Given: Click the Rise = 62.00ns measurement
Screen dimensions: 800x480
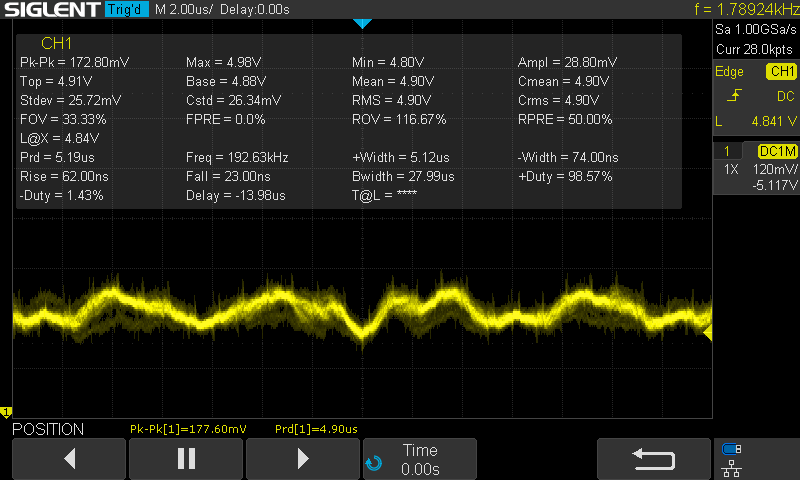Looking at the screenshot, I should 64,176.
